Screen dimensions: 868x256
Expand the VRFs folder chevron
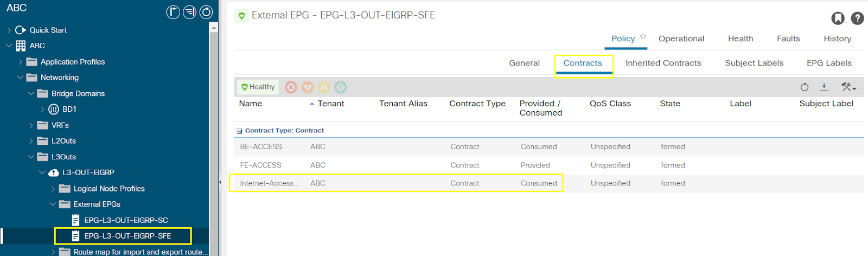pyautogui.click(x=31, y=125)
